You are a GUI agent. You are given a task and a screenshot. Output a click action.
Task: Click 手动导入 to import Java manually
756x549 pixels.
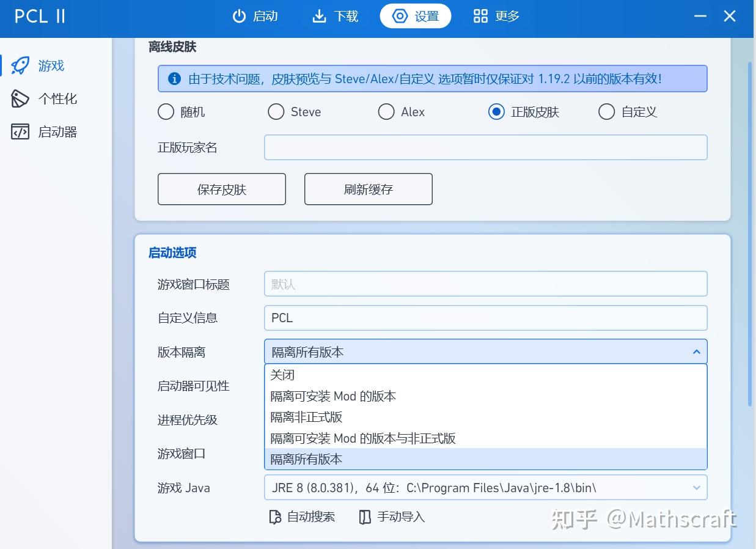(x=391, y=517)
